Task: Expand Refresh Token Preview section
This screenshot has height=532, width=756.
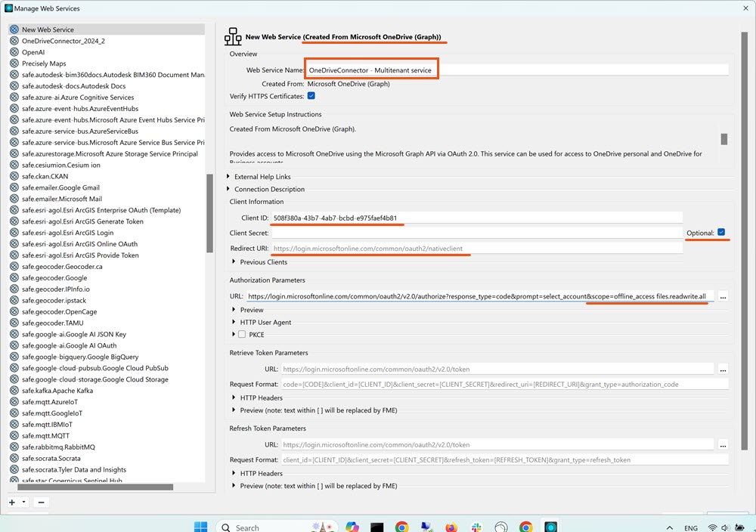Action: [234, 486]
